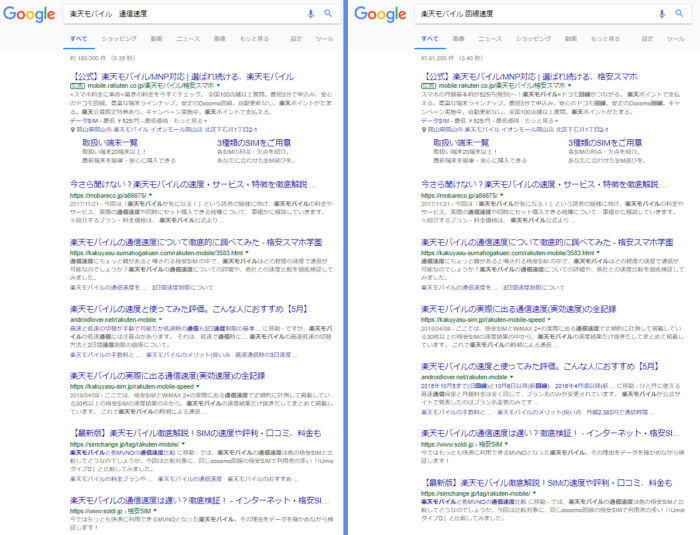Open 速度と使ってみた評価 result on 回線速度 page

(x=540, y=367)
